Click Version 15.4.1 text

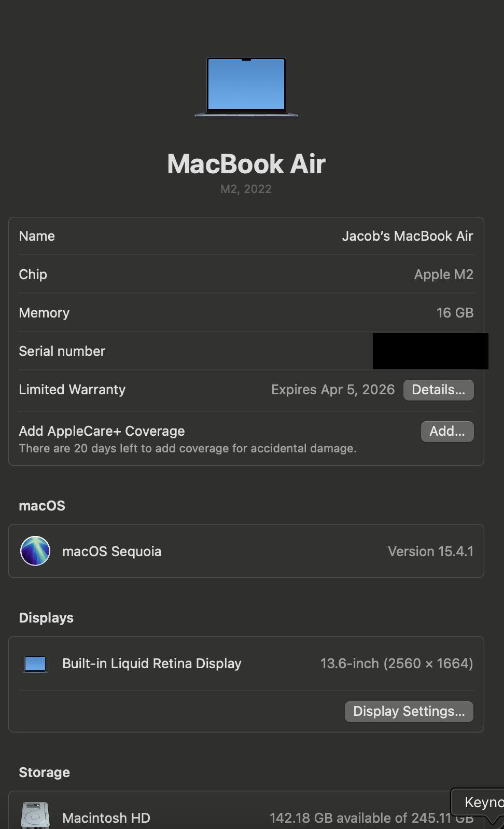tap(430, 551)
